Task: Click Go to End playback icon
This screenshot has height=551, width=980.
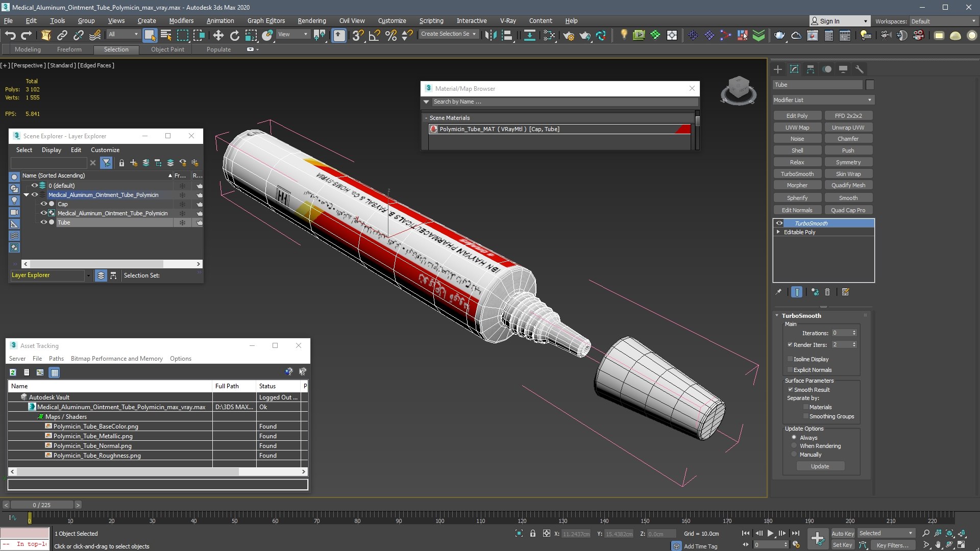Action: pos(796,533)
